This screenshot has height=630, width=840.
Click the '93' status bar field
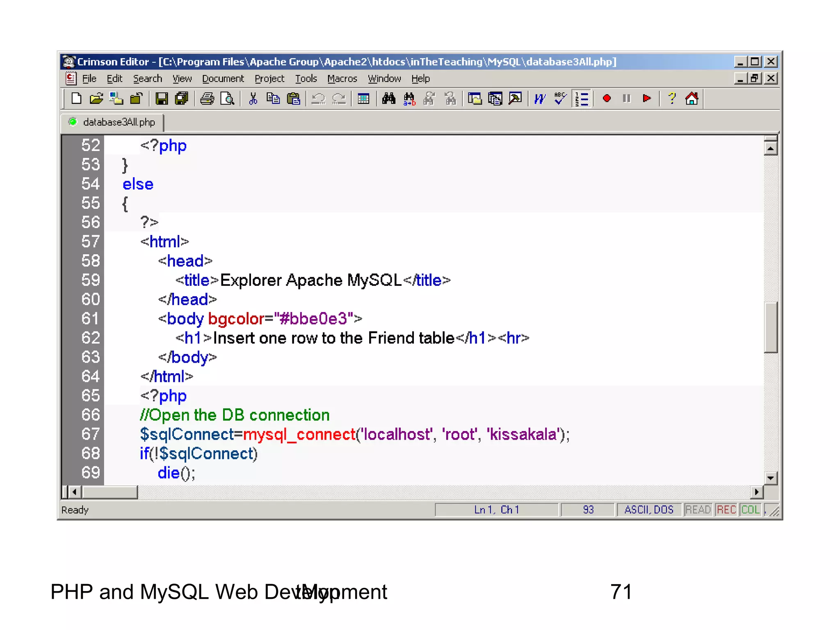point(588,510)
